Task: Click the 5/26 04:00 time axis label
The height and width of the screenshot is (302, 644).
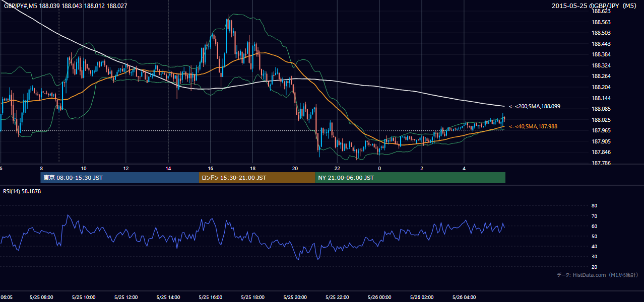Action: [465, 297]
